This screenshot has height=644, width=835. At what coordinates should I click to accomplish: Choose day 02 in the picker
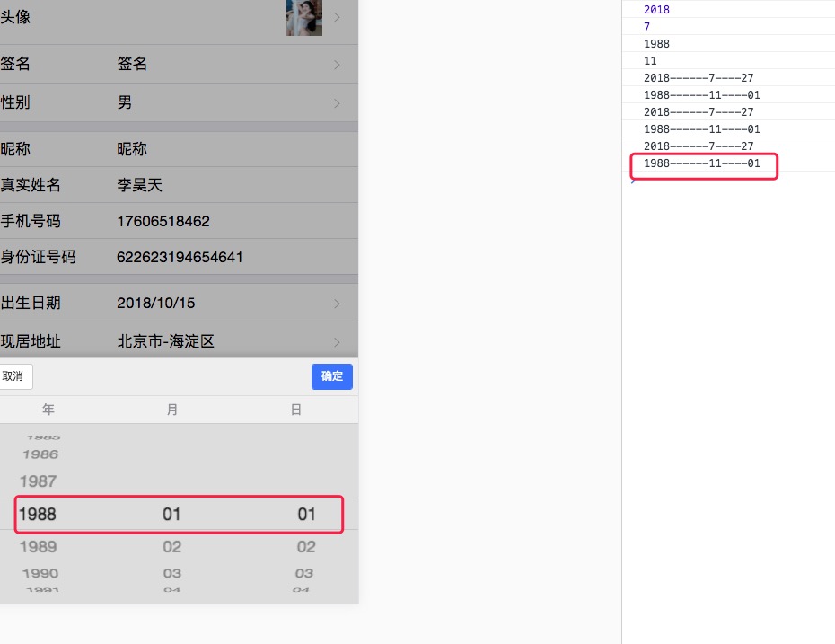tap(306, 547)
